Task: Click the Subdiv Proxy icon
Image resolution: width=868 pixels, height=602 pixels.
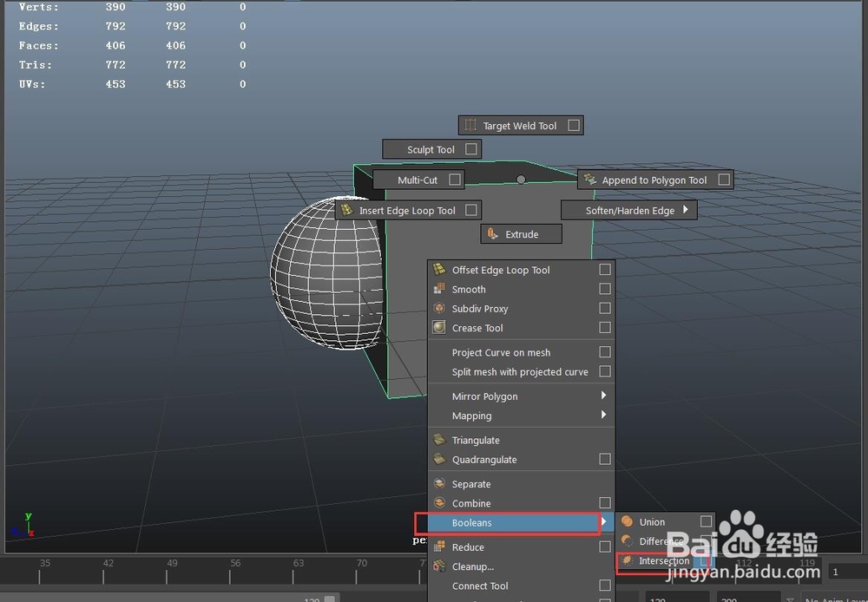Action: [x=439, y=308]
